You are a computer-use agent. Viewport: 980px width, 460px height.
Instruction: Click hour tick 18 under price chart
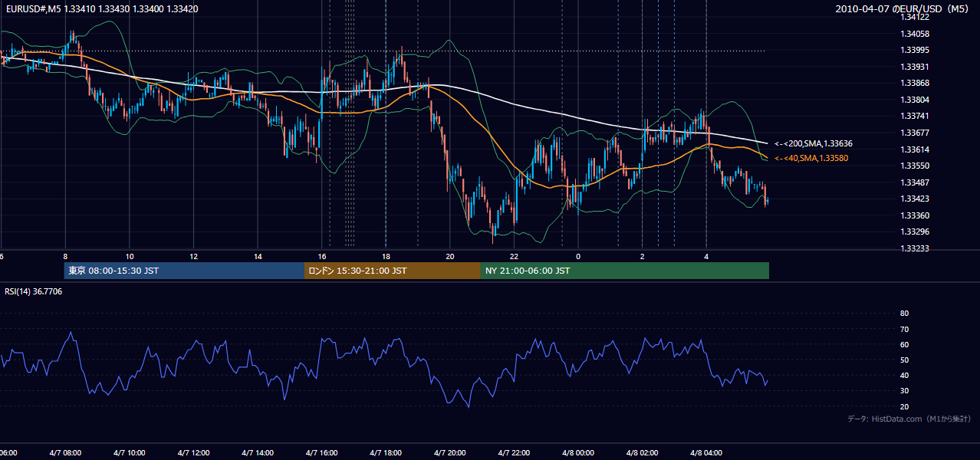click(386, 256)
